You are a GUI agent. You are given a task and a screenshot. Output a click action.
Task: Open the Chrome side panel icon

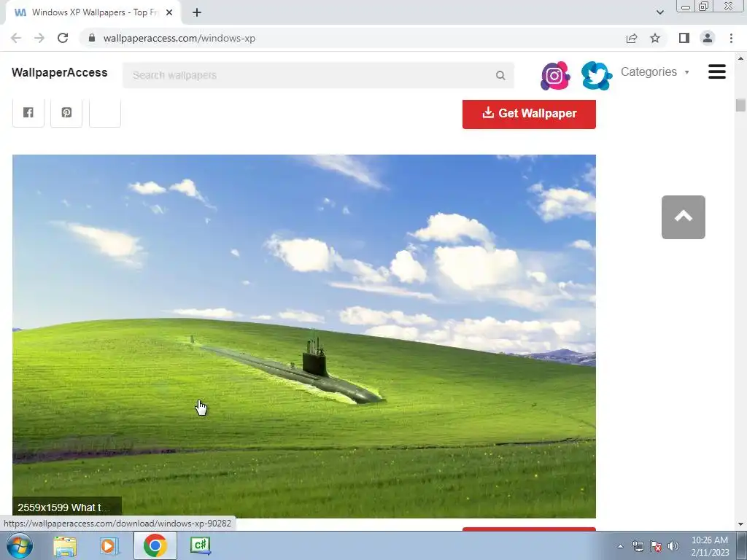(x=684, y=38)
